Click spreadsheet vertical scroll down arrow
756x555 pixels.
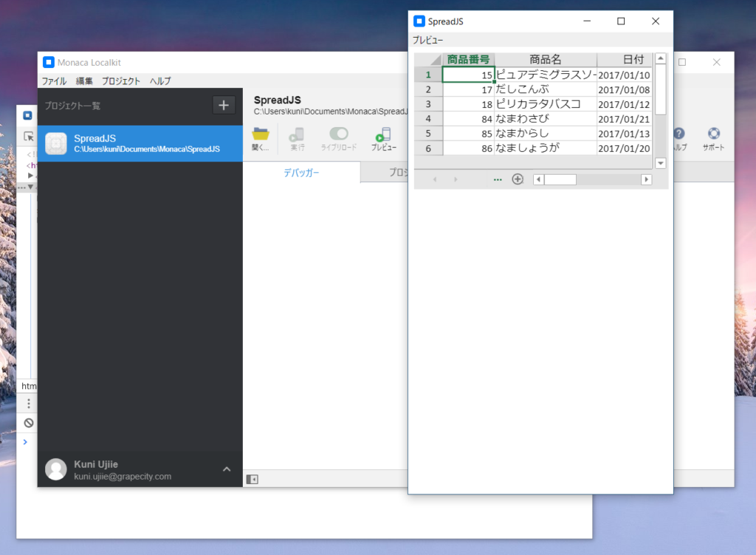(661, 163)
